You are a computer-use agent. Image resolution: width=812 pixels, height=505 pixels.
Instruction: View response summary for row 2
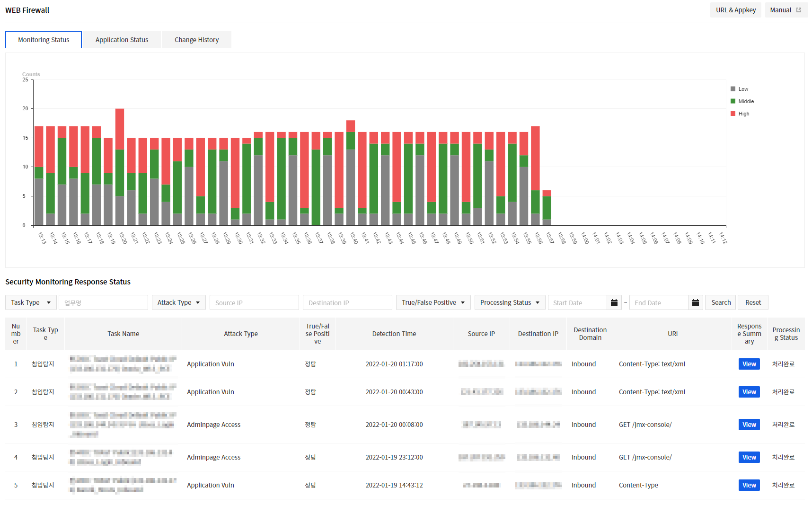(749, 392)
